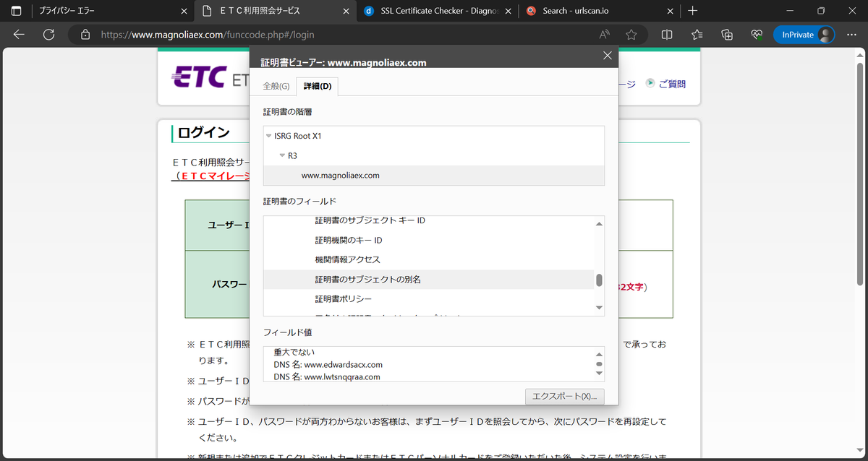Screen dimensions: 868x461
Task: Go back to previous page
Action: pyautogui.click(x=19, y=34)
